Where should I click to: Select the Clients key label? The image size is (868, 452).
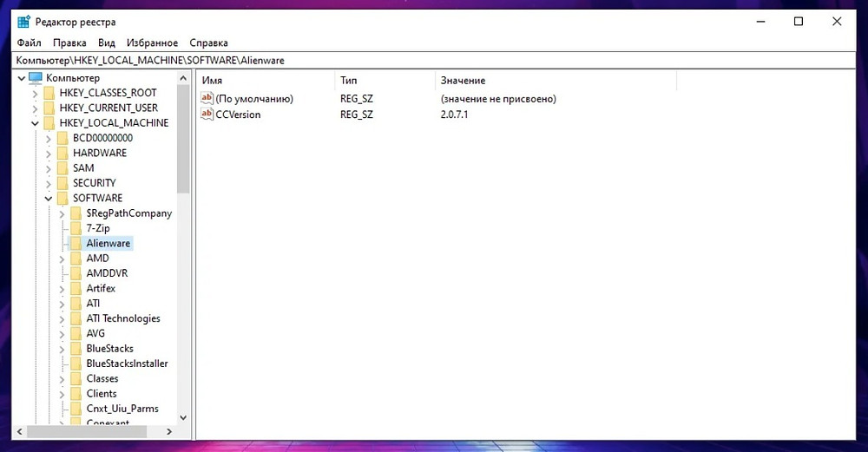[x=102, y=393]
